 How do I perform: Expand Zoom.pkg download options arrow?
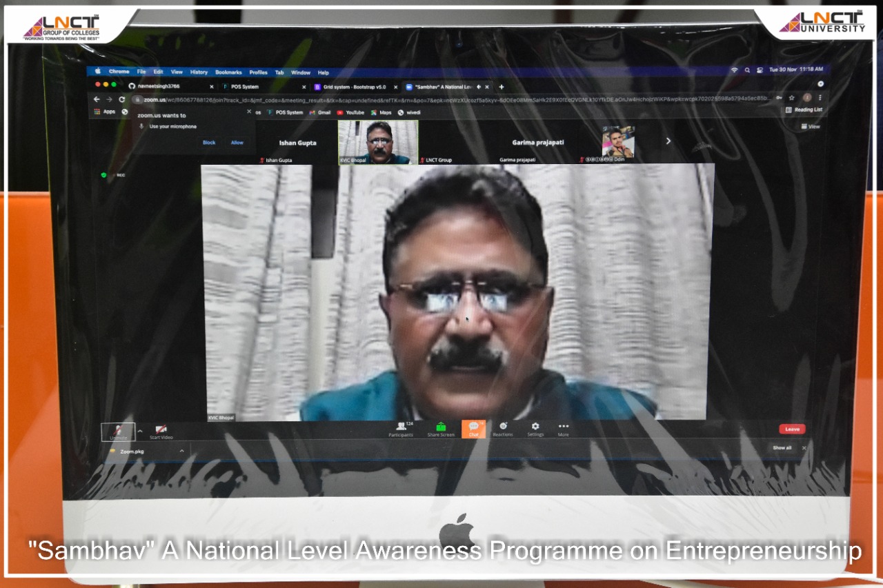(182, 451)
